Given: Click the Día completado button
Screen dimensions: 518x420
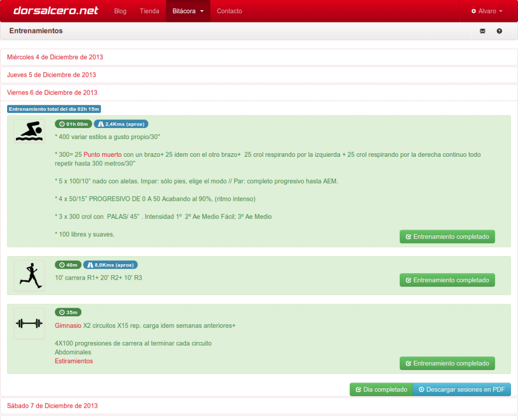Looking at the screenshot, I should pos(381,390).
